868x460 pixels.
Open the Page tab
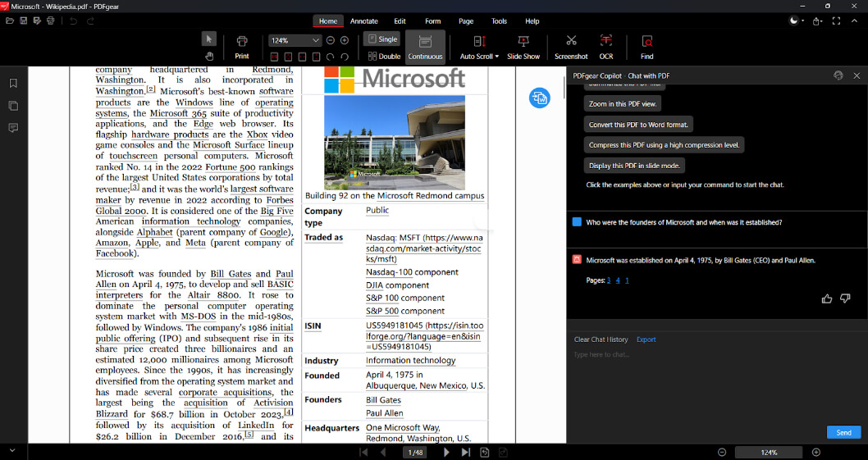tap(466, 21)
